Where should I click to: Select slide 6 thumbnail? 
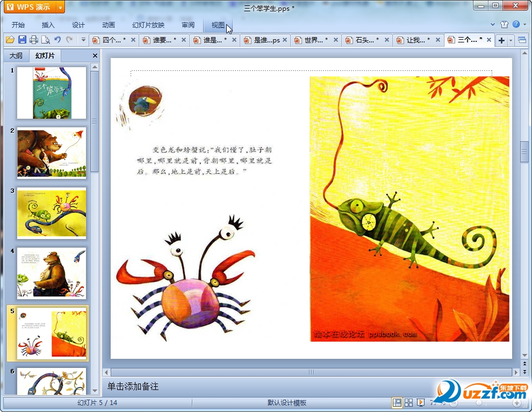click(x=52, y=381)
